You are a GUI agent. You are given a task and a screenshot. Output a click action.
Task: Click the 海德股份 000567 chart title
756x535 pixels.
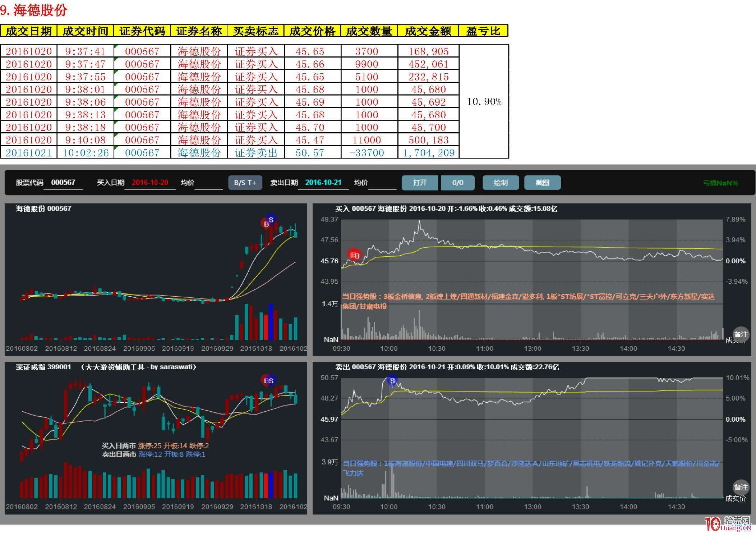click(43, 209)
